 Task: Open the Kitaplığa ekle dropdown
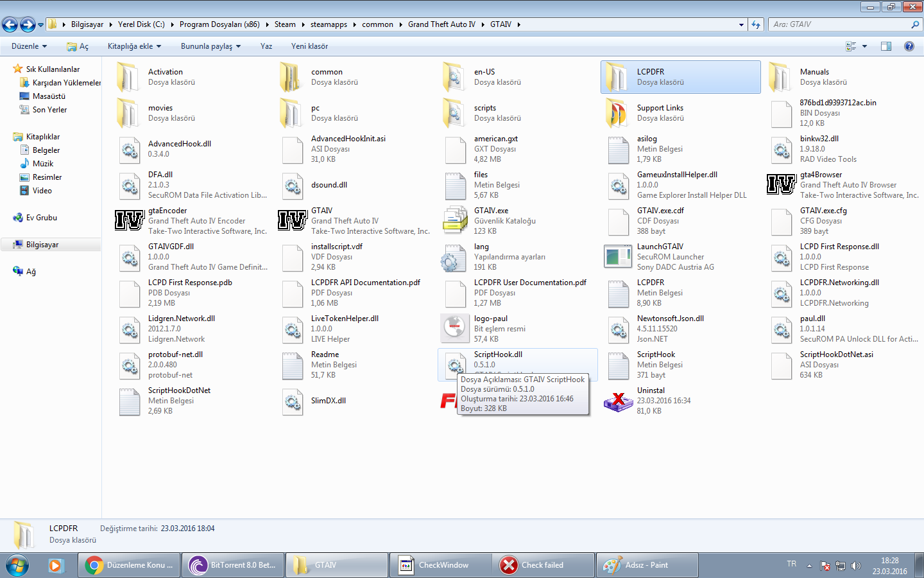[x=134, y=46]
